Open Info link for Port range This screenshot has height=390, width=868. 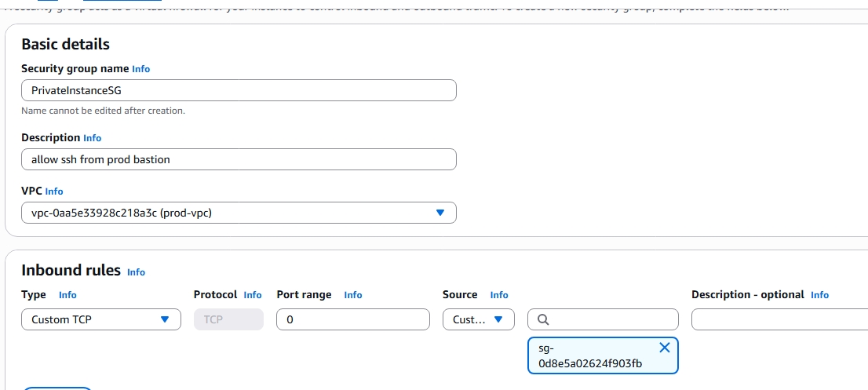click(x=353, y=295)
